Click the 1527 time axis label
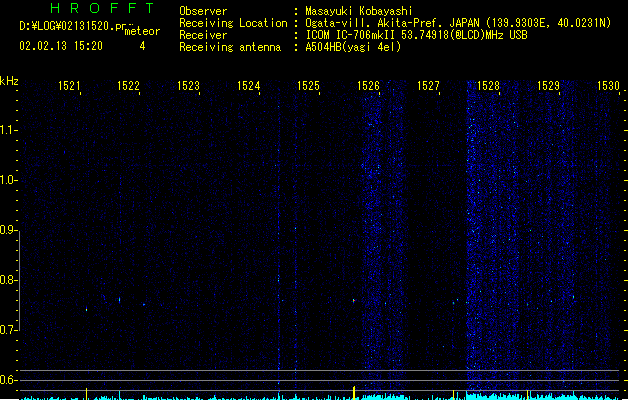629x400 pixels. coord(428,86)
